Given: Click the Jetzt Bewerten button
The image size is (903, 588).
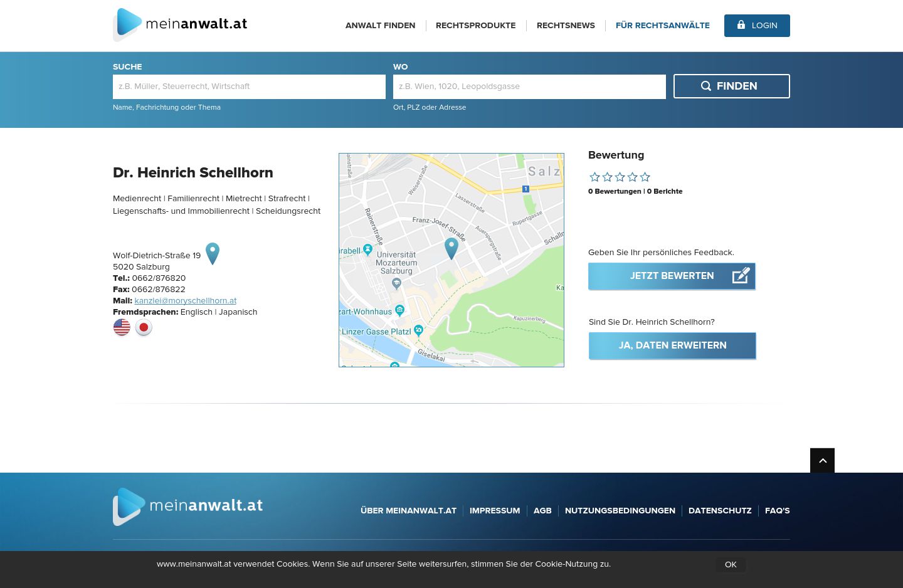Looking at the screenshot, I should (x=672, y=276).
